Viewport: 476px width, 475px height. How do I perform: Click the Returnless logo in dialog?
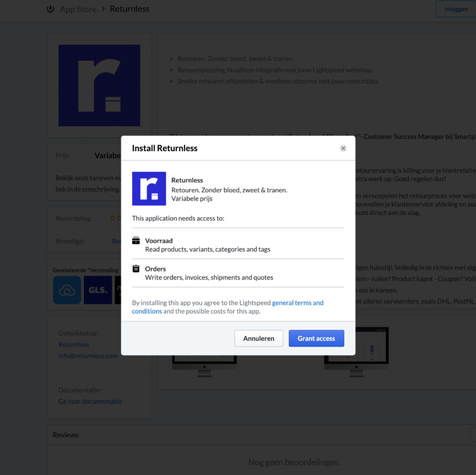149,189
